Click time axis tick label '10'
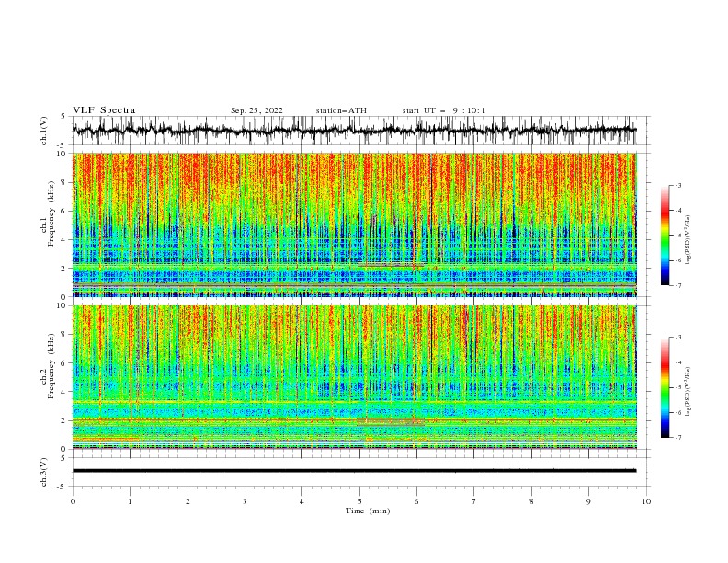The image size is (728, 563). click(646, 501)
